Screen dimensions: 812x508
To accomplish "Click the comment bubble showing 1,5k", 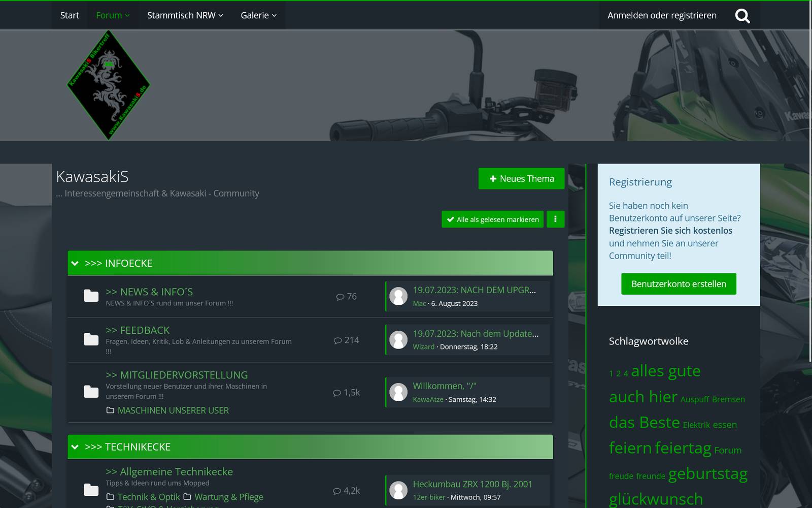I will (336, 393).
